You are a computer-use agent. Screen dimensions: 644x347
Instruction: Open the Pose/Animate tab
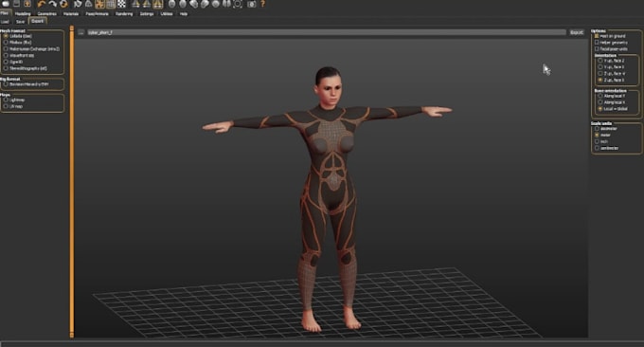coord(97,13)
